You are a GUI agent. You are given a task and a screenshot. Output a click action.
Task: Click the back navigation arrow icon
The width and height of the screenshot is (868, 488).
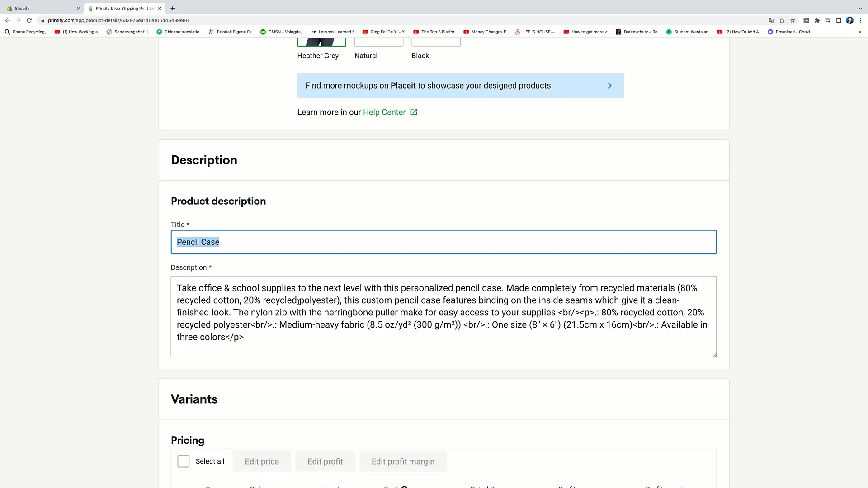click(7, 20)
